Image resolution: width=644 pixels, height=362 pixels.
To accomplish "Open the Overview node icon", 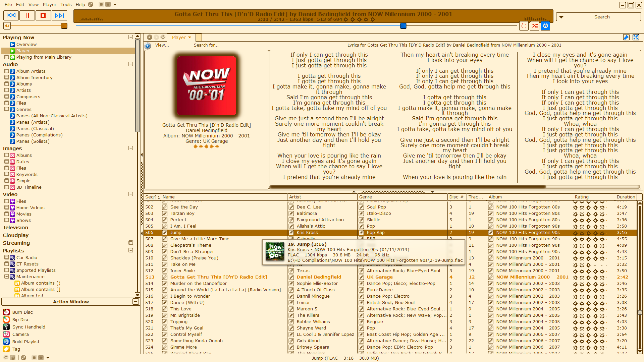I will pos(12,44).
